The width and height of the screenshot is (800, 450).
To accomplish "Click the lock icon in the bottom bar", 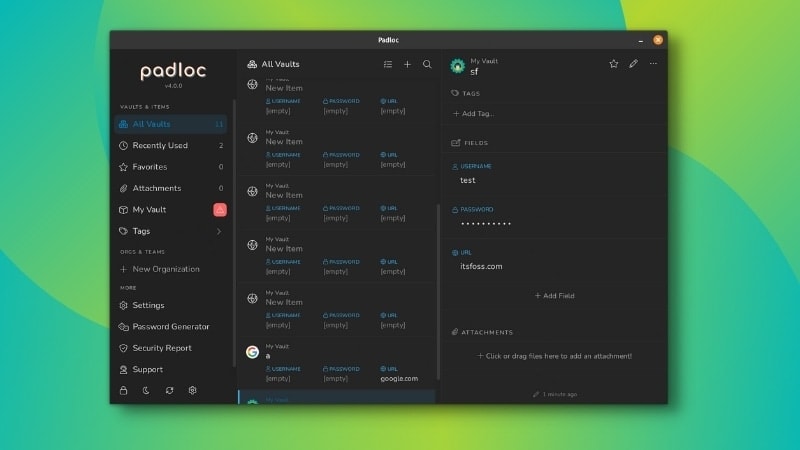I will (124, 390).
